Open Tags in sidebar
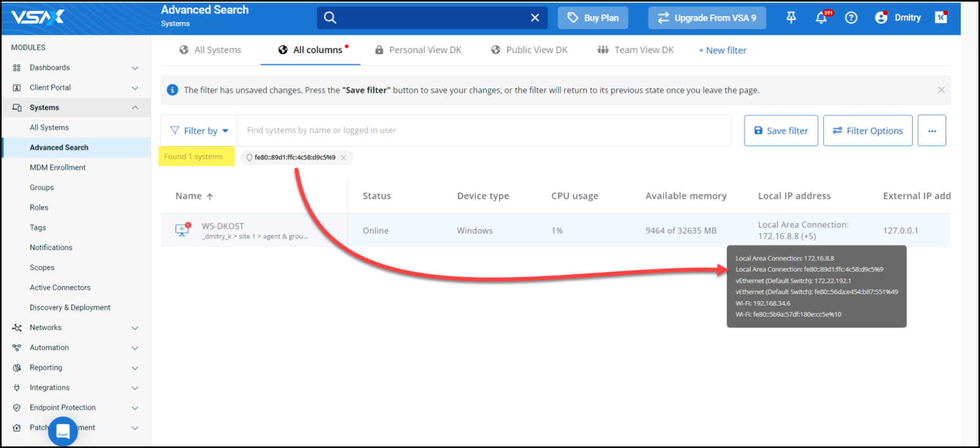This screenshot has height=448, width=980. (x=38, y=227)
